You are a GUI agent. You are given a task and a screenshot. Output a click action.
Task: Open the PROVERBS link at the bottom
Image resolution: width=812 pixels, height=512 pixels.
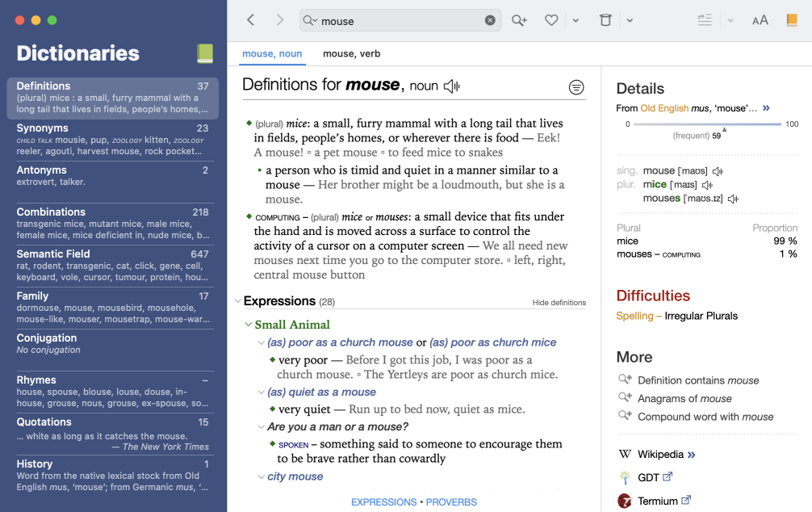coord(451,502)
